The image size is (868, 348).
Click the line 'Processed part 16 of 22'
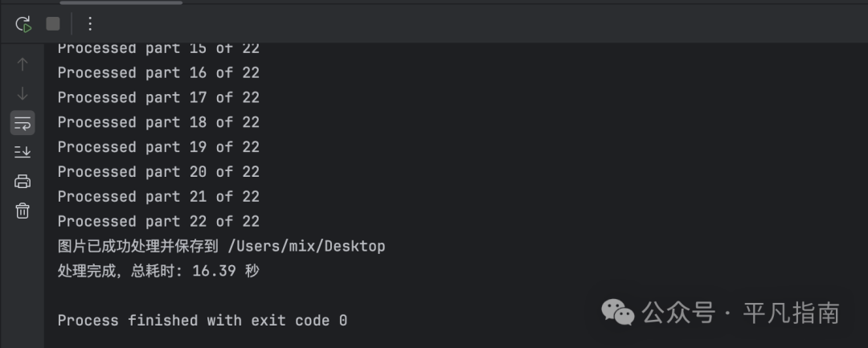pos(158,73)
